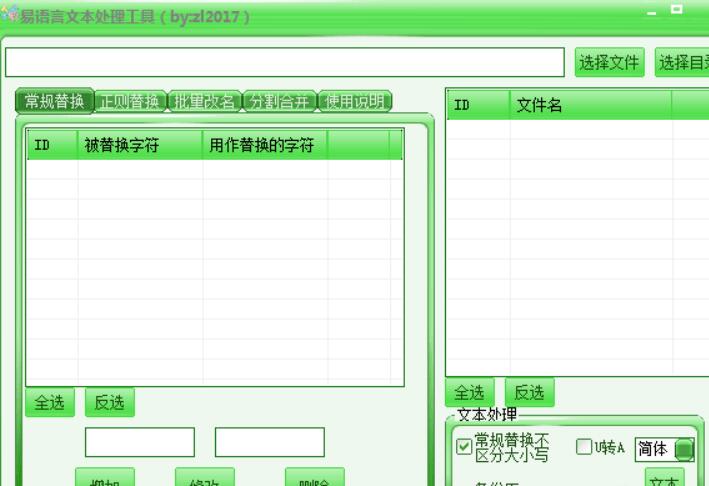Viewport: 709px width, 486px height.
Task: Click 全选 under the replace table
Action: 50,402
